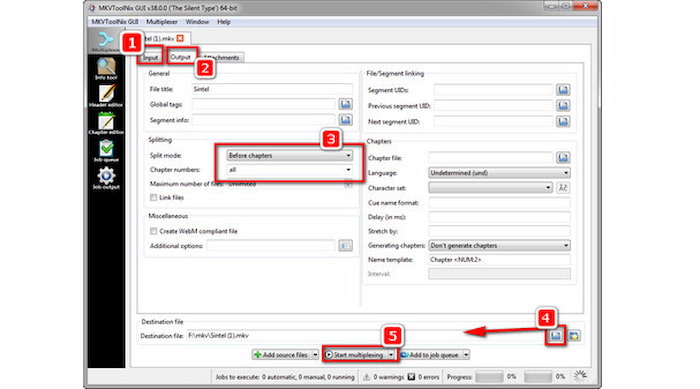Viewport: 700px width, 389px height.
Task: Open the Header editor
Action: point(106,96)
